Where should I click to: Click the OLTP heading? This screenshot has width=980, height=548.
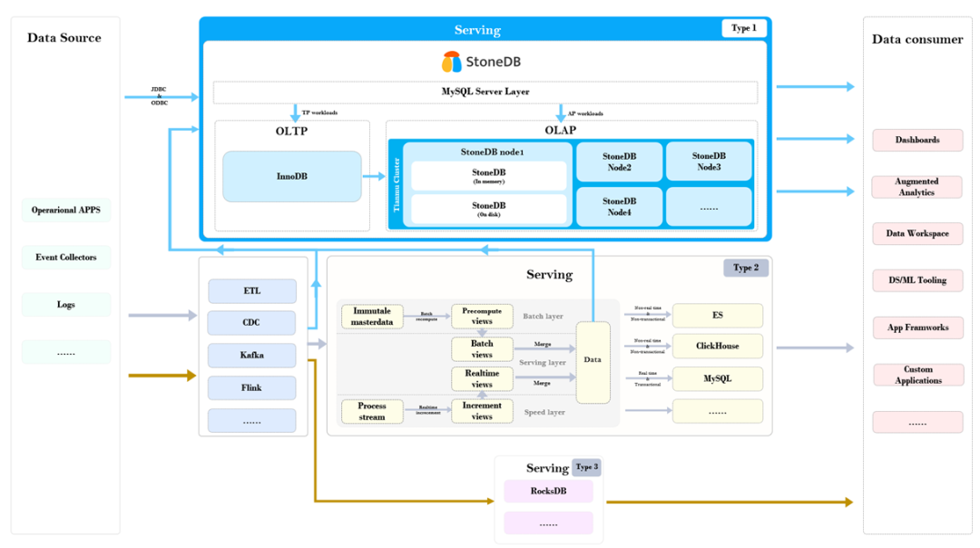pyautogui.click(x=291, y=132)
